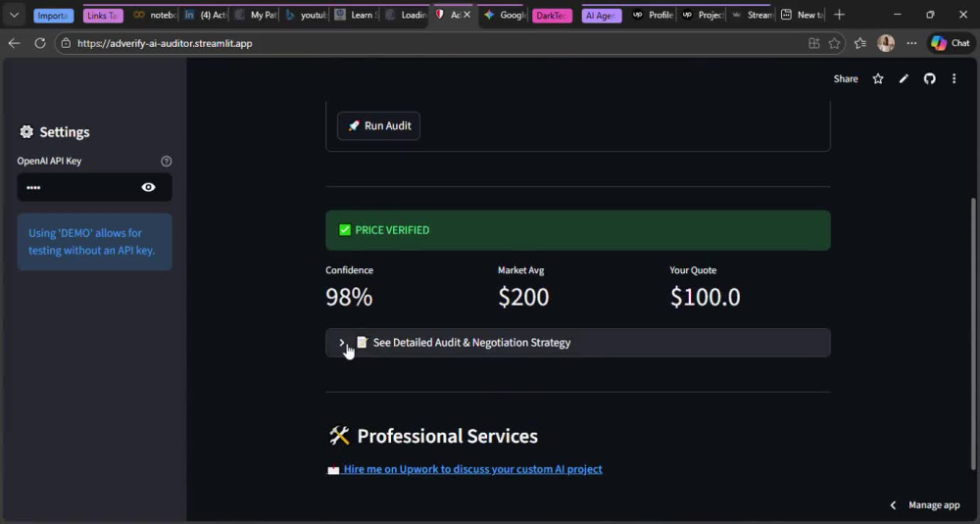980x524 pixels.
Task: Open the DarkTec tab group
Action: [552, 15]
